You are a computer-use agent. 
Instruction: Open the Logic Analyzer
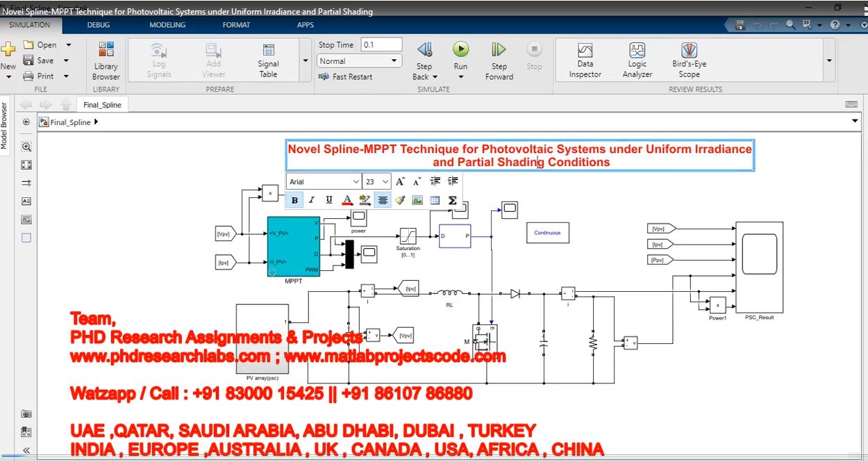[x=637, y=61]
